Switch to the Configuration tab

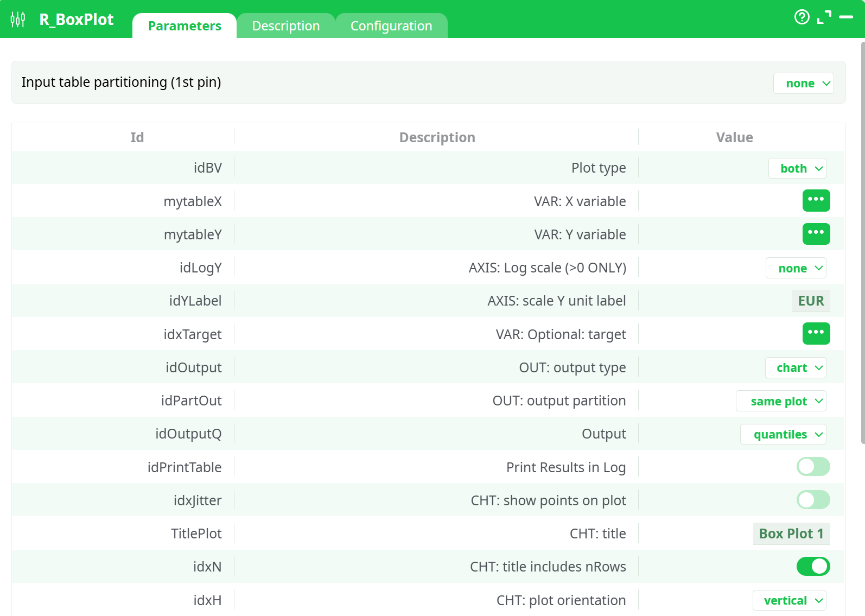tap(391, 26)
